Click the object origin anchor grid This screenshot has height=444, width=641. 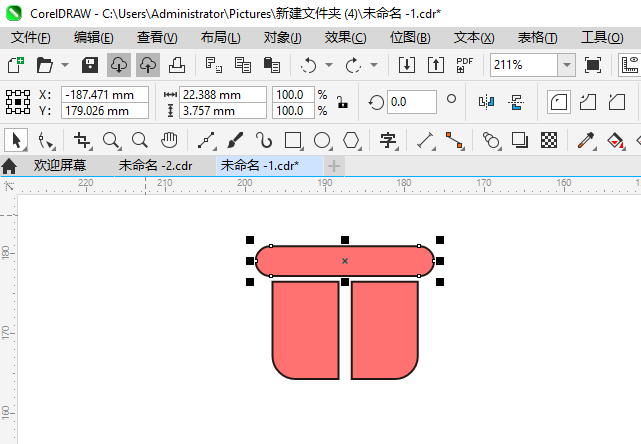[18, 102]
